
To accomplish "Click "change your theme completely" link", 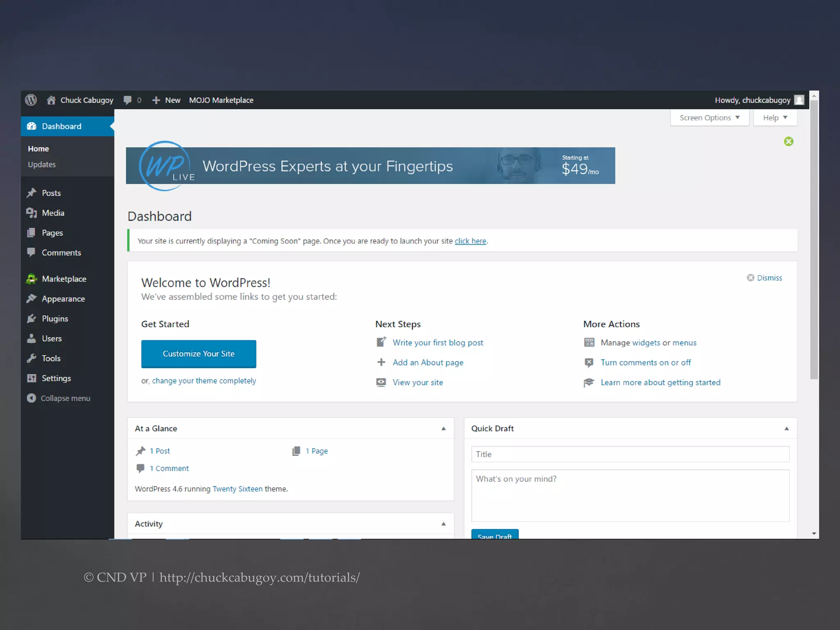I will pos(204,381).
